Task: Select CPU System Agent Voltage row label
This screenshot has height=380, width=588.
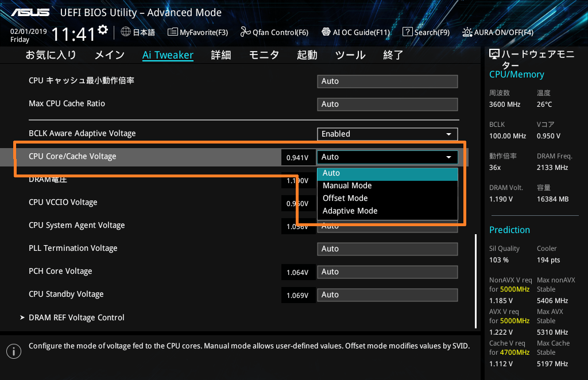Action: tap(77, 225)
